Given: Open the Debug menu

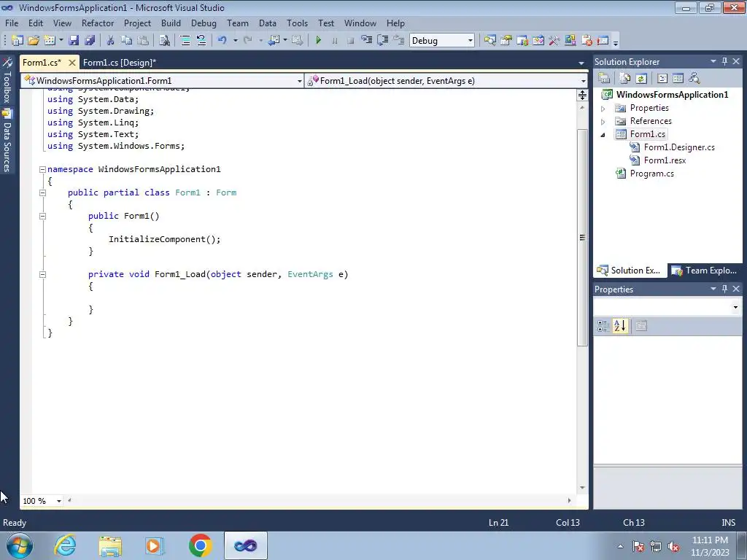Looking at the screenshot, I should [204, 23].
